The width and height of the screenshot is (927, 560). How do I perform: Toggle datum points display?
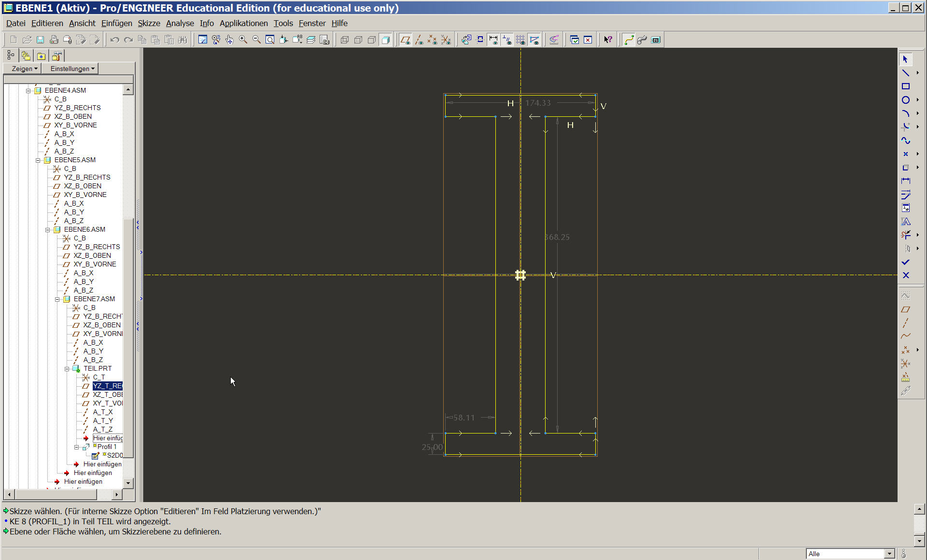(x=433, y=40)
